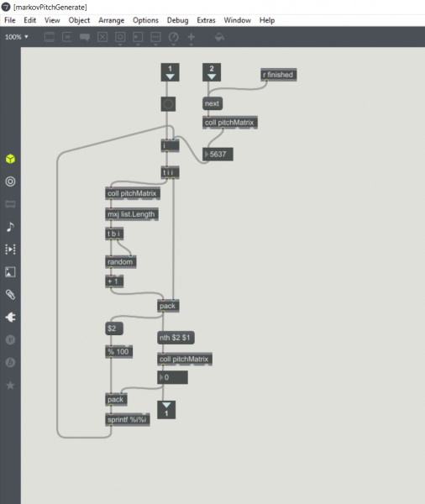Open the Favorites star sidebar icon
This screenshot has width=425, height=504.
tap(10, 385)
